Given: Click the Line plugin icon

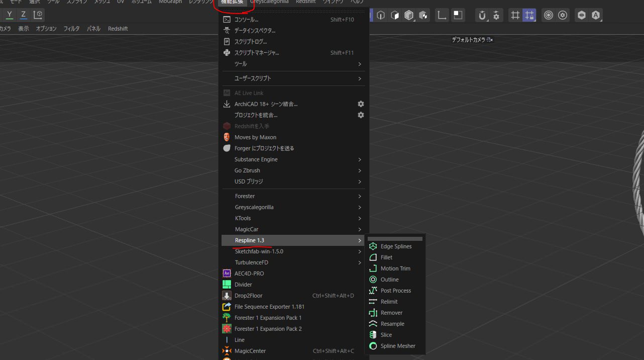Looking at the screenshot, I should pos(227,340).
